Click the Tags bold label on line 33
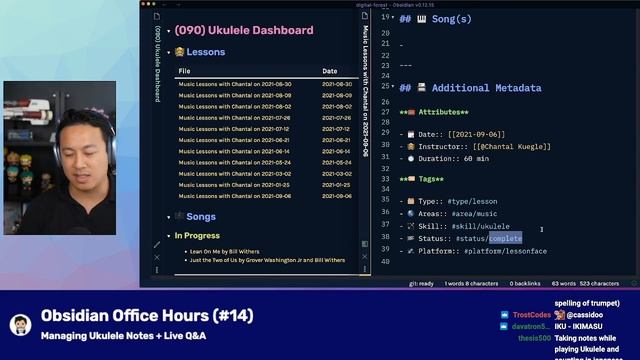 pyautogui.click(x=427, y=179)
